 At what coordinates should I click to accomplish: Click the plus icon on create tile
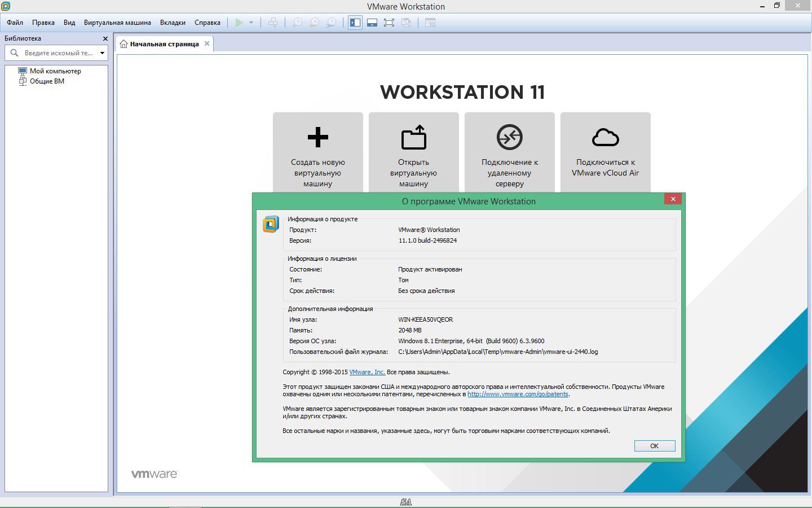click(x=318, y=137)
